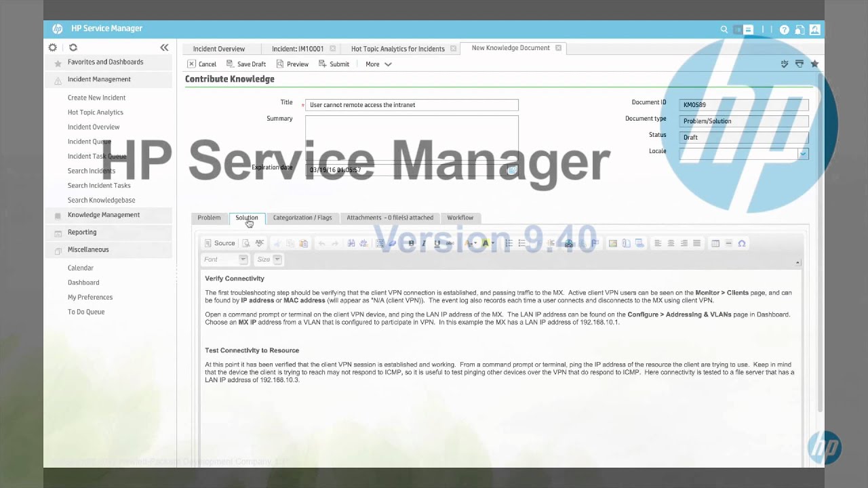Viewport: 868px width, 488px height.
Task: Click the sidebar refresh icon
Action: [73, 47]
